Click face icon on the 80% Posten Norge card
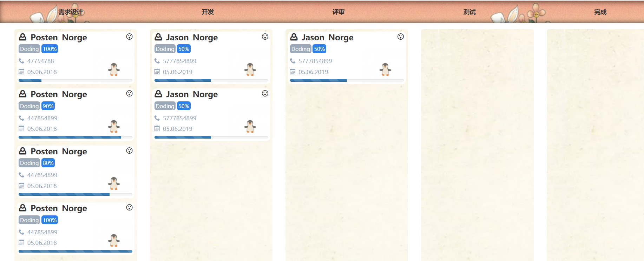 point(130,150)
